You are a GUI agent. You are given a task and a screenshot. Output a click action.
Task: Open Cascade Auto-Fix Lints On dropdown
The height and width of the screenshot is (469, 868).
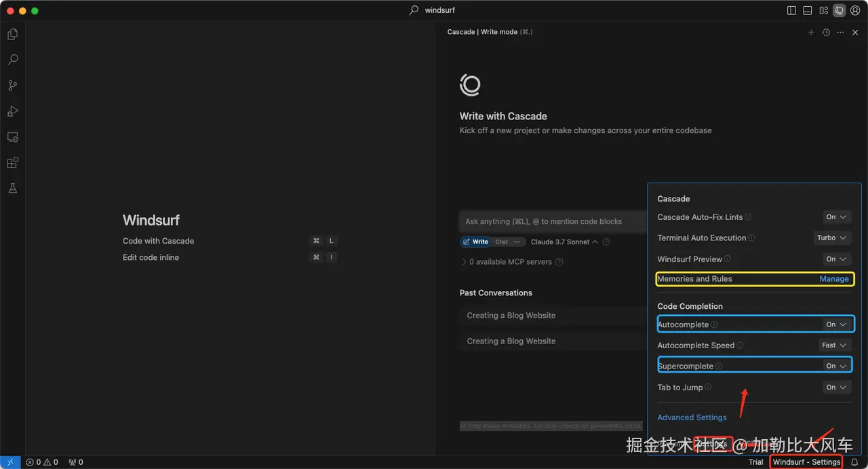(836, 217)
